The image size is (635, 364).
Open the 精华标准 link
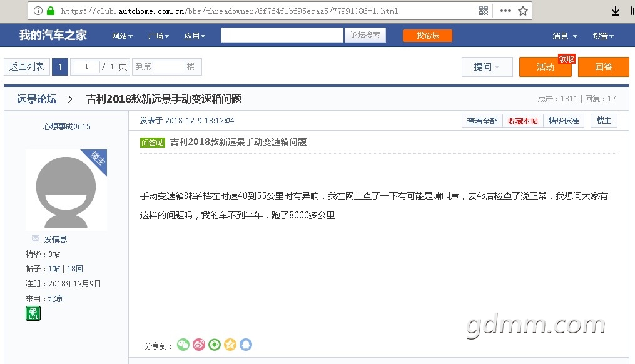point(563,121)
